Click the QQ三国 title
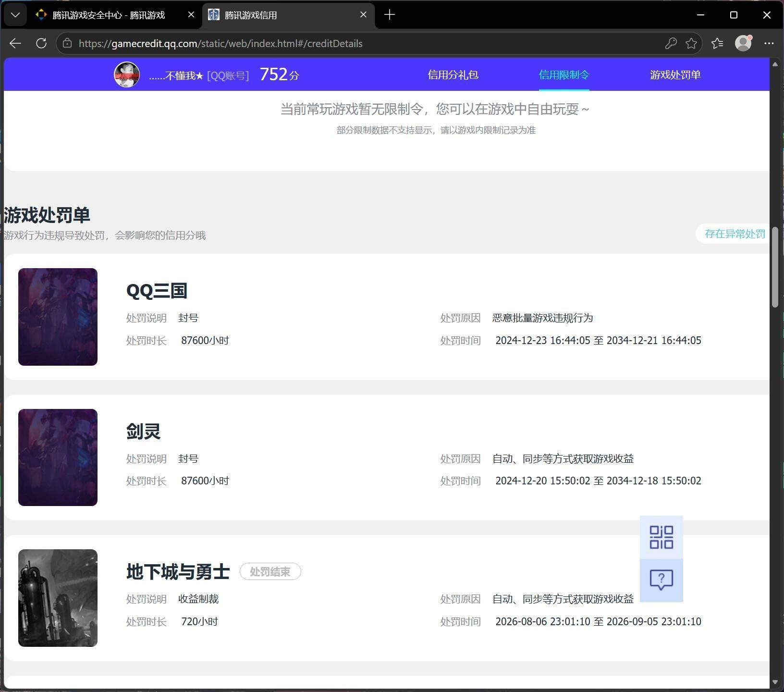Viewport: 784px width, 692px height. coord(157,291)
